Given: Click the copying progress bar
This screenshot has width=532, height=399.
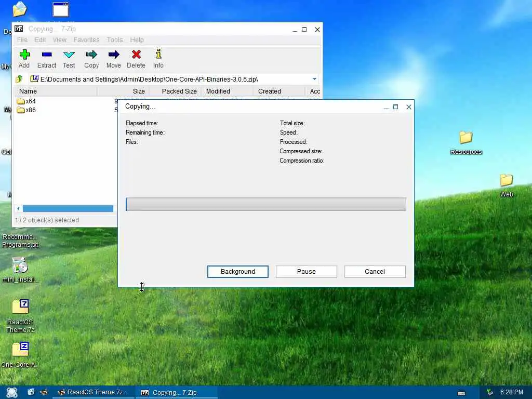Looking at the screenshot, I should [265, 204].
